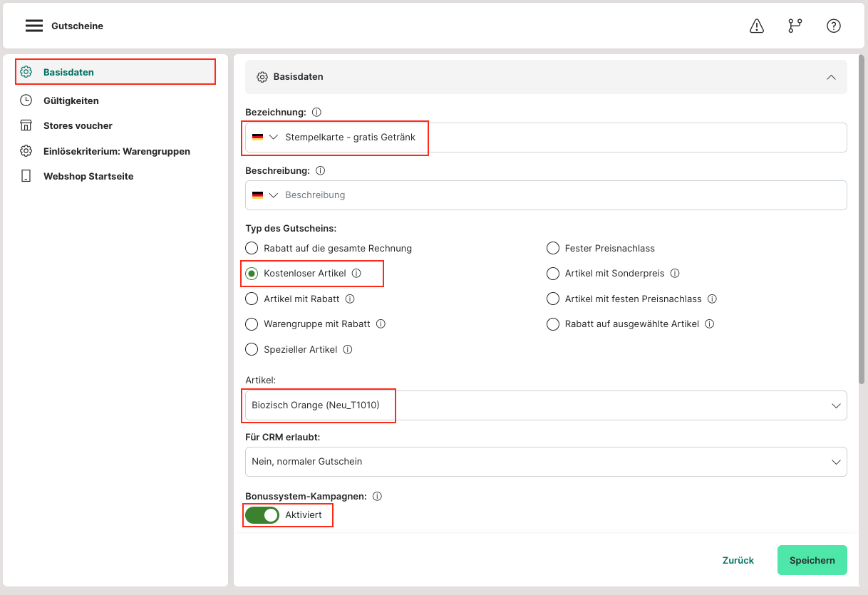Go to Webshop Startseite sidebar item

[x=88, y=176]
